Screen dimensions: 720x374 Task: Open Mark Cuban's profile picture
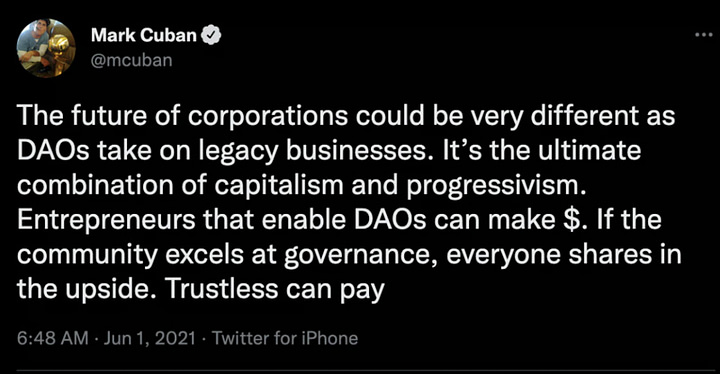[46, 48]
